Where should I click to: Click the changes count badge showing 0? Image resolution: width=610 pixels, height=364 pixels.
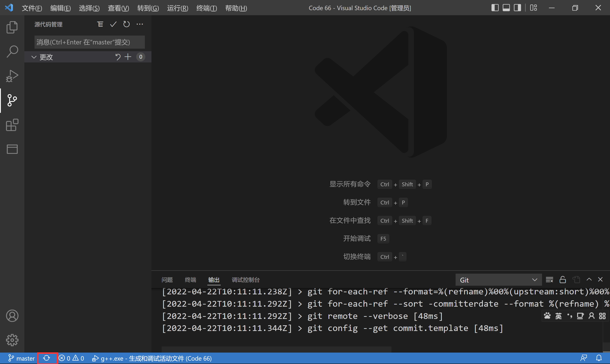(x=141, y=57)
